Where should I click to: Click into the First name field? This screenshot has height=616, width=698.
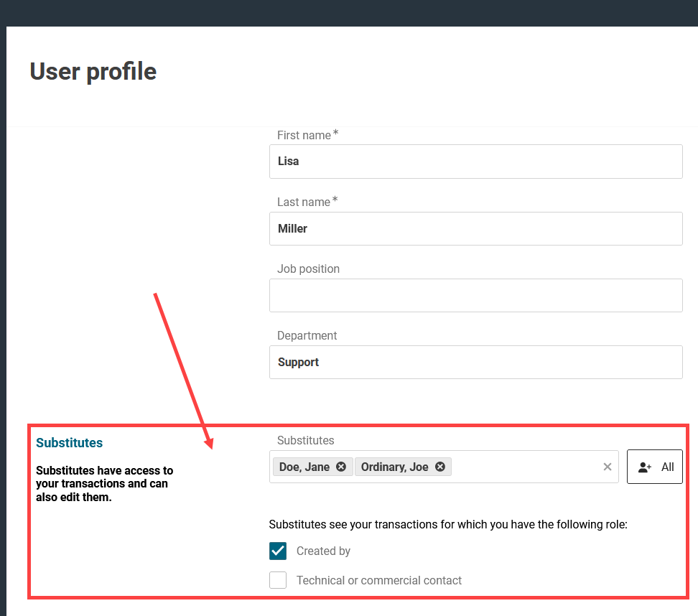[x=475, y=162]
